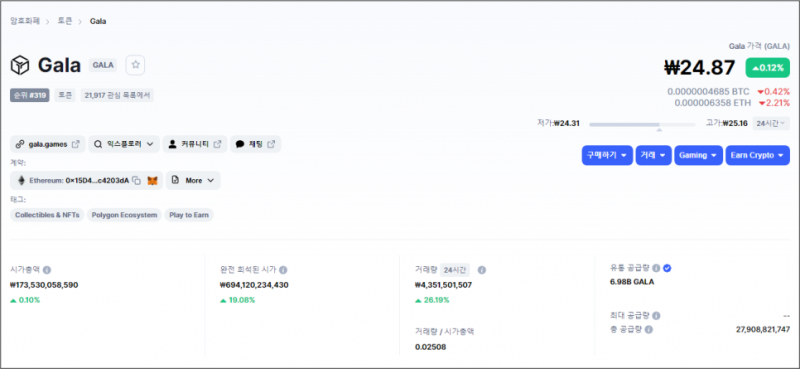Add token to MetaMask via fox icon
The width and height of the screenshot is (800, 369).
coord(152,180)
